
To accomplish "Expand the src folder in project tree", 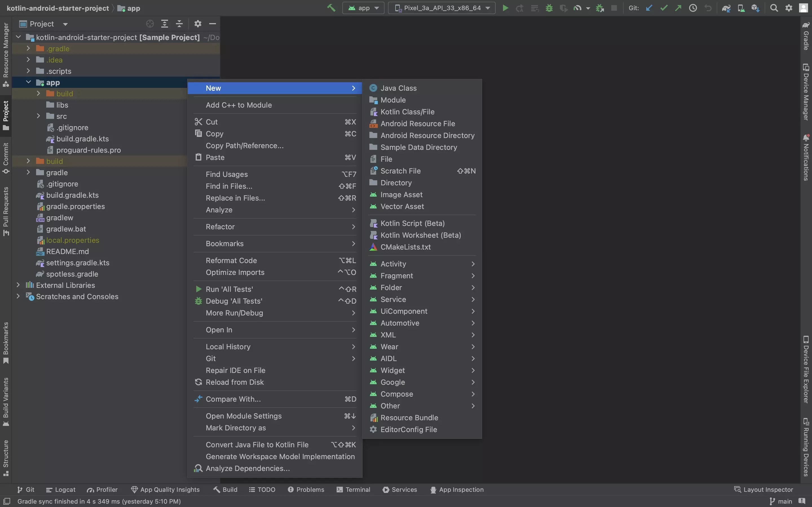I will [x=38, y=116].
